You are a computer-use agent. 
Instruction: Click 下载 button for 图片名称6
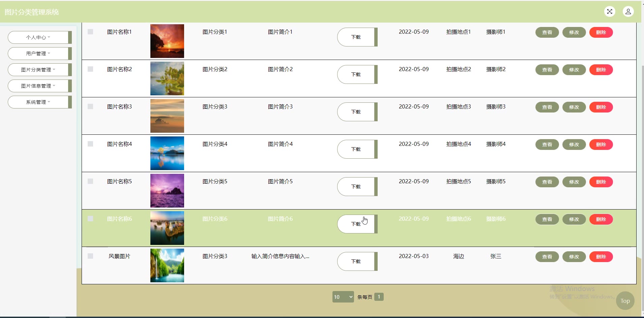357,224
